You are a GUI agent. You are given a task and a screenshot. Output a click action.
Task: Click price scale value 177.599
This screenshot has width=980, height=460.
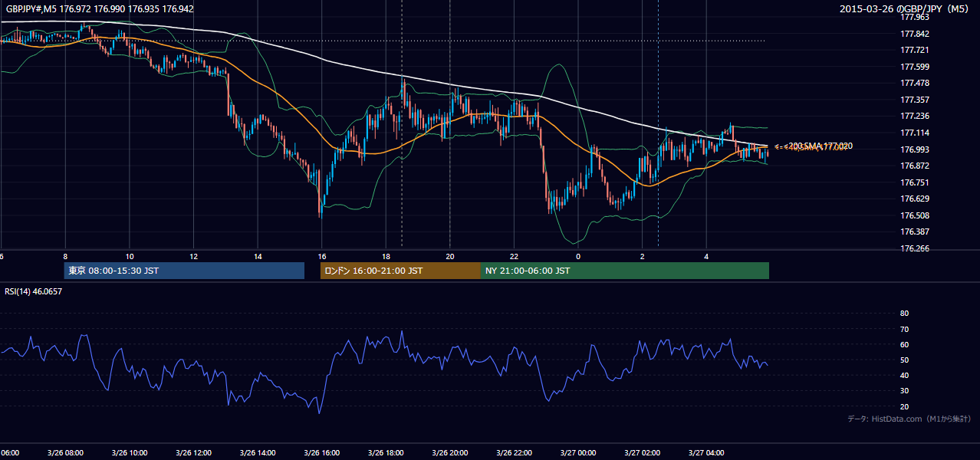[914, 67]
